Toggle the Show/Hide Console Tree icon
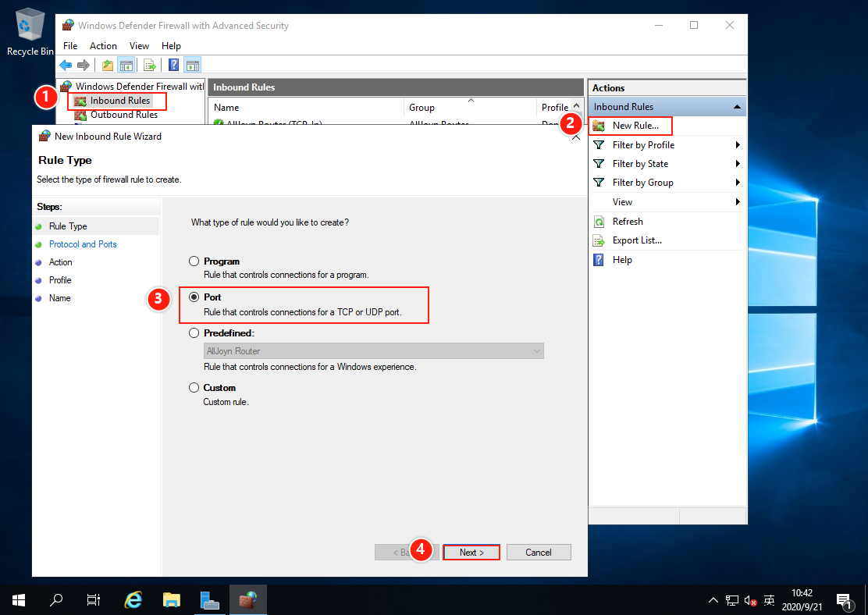The image size is (868, 615). click(126, 66)
